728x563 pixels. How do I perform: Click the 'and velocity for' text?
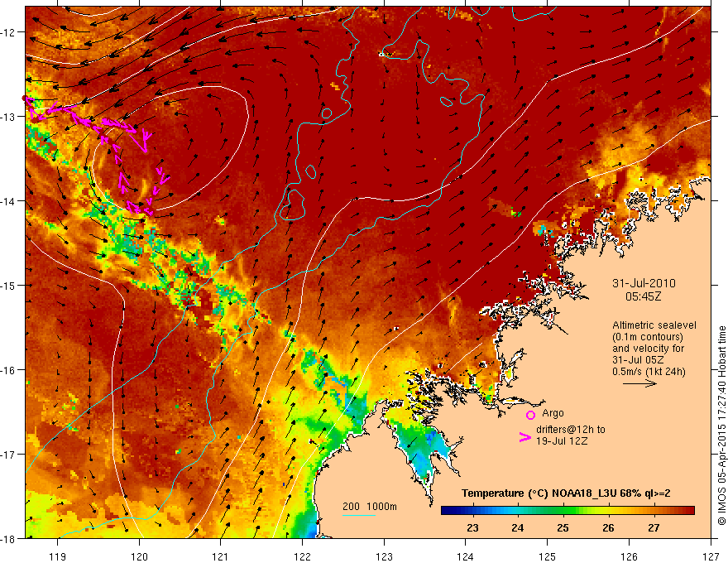click(648, 349)
